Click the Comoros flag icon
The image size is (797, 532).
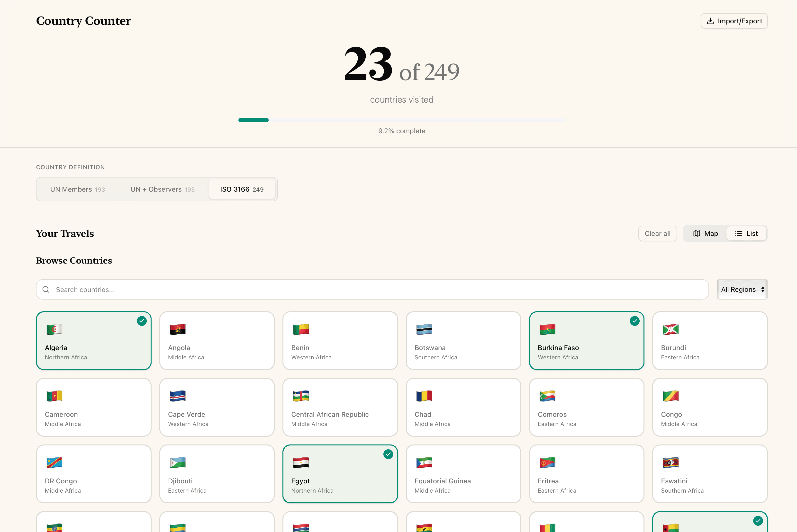547,396
